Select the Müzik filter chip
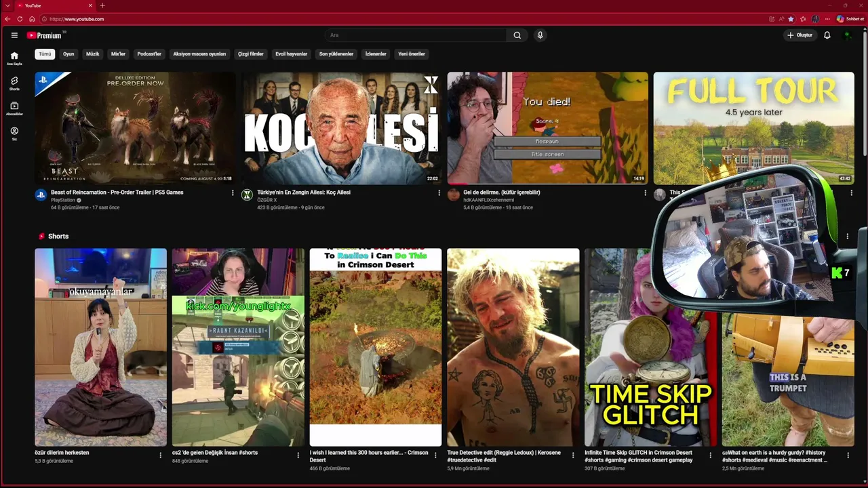 pyautogui.click(x=92, y=54)
